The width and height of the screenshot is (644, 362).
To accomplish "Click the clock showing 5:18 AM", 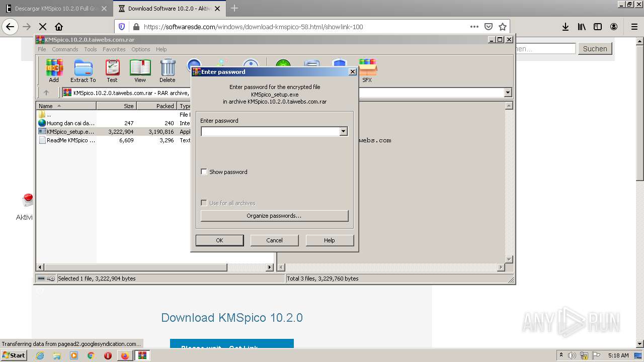I will click(618, 355).
